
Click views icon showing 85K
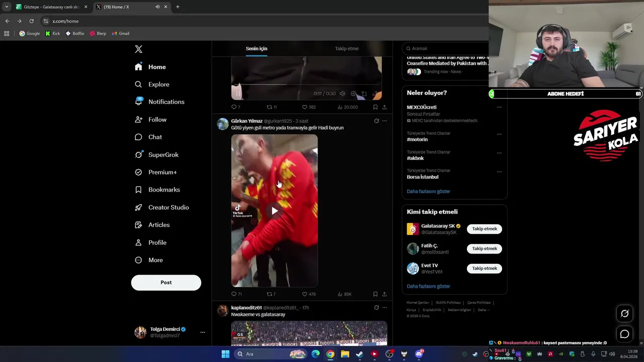point(340,294)
